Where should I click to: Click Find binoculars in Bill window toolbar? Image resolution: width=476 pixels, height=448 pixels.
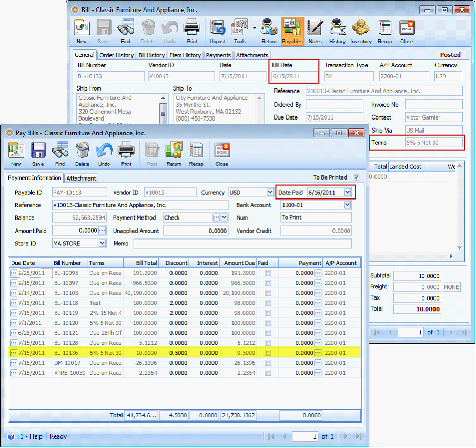[125, 32]
